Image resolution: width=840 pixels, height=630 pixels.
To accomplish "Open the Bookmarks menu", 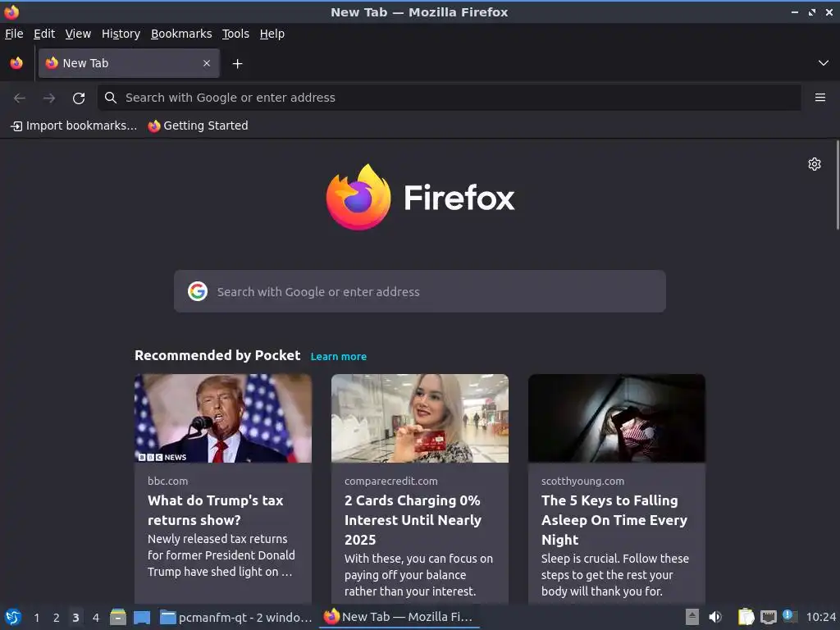I will [181, 34].
